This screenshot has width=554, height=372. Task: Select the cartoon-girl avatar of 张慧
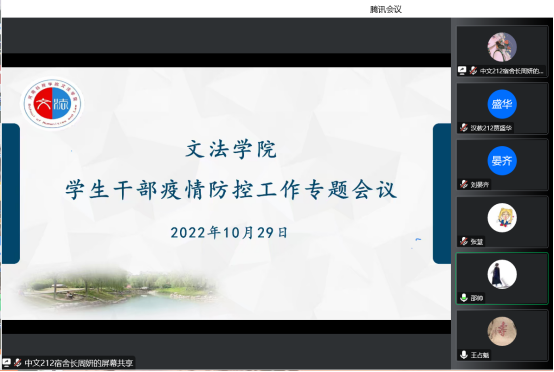click(x=502, y=218)
